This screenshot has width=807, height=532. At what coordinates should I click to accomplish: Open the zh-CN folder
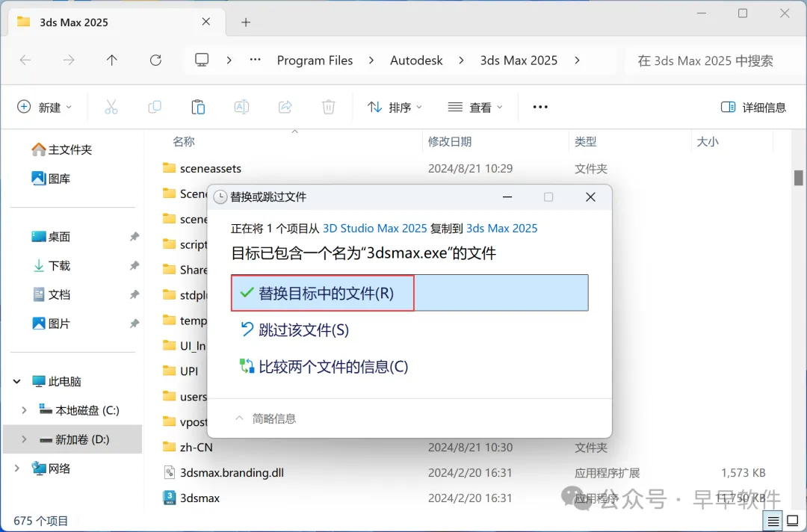[196, 448]
